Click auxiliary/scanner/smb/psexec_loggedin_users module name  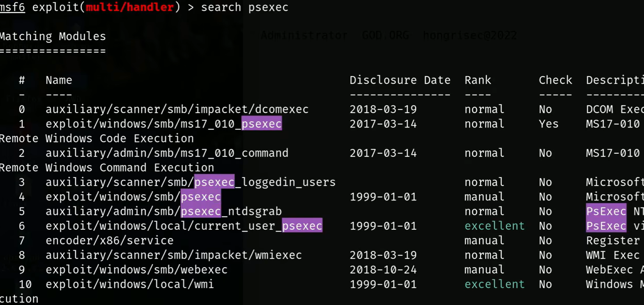point(191,182)
